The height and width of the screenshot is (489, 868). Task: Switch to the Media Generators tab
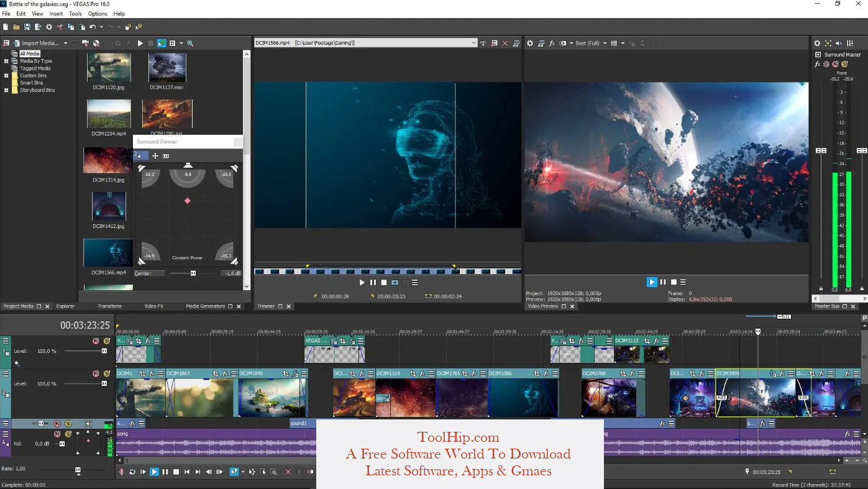(205, 306)
